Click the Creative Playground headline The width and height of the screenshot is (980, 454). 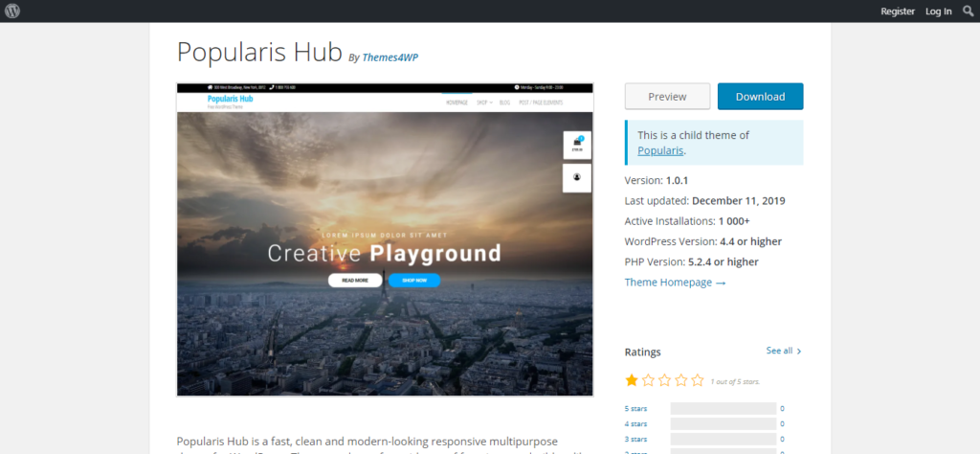(x=385, y=253)
